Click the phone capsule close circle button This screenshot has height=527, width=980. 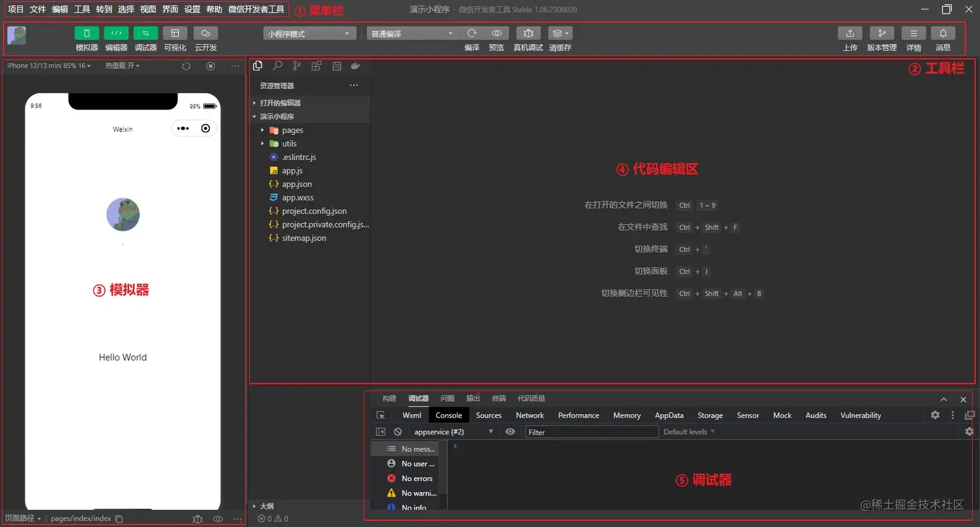pos(205,128)
